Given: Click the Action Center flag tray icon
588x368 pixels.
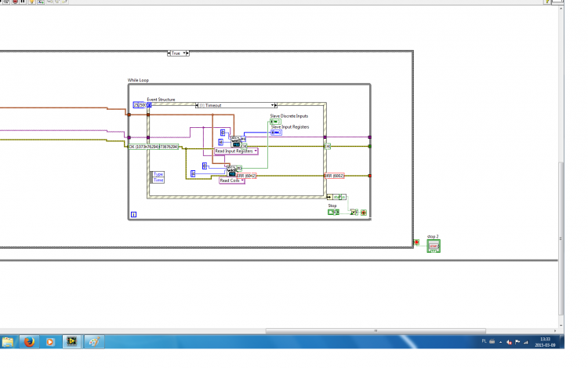Looking at the screenshot, I should pyautogui.click(x=517, y=342).
